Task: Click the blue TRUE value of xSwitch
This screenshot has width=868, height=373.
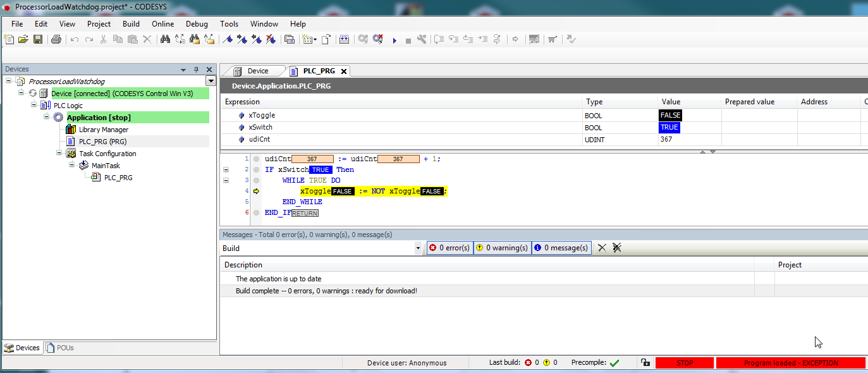Action: pyautogui.click(x=669, y=127)
